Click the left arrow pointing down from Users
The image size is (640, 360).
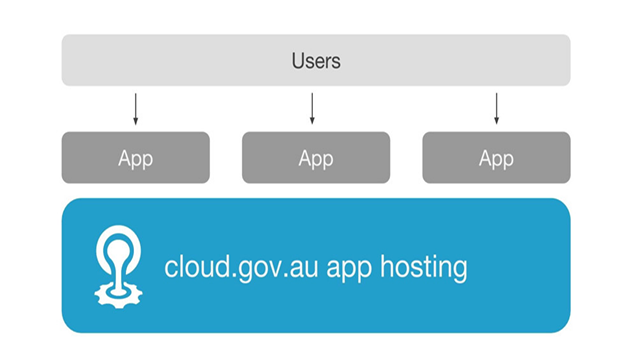coord(136,109)
